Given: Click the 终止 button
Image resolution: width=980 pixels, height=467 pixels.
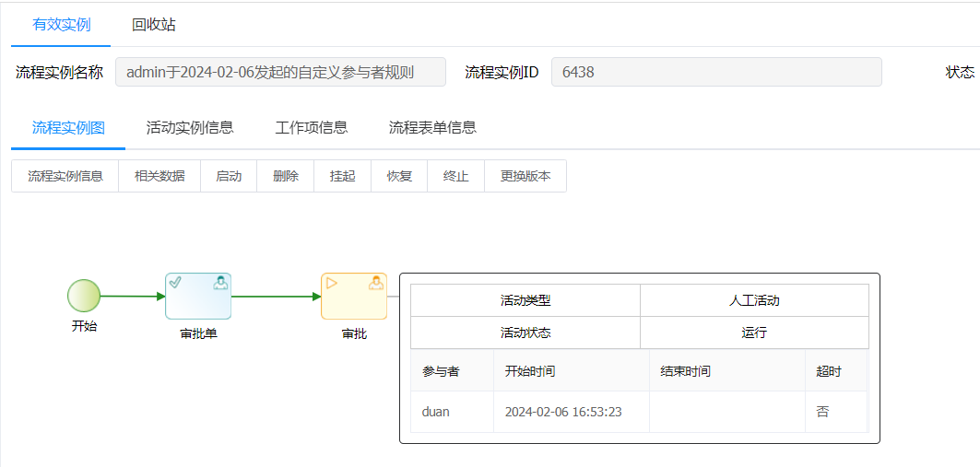Looking at the screenshot, I should coord(455,176).
